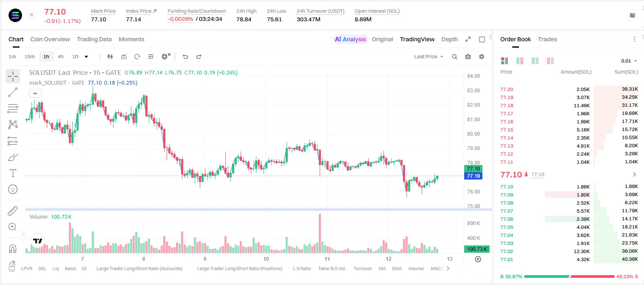Select the trend line drawing tool

click(13, 92)
